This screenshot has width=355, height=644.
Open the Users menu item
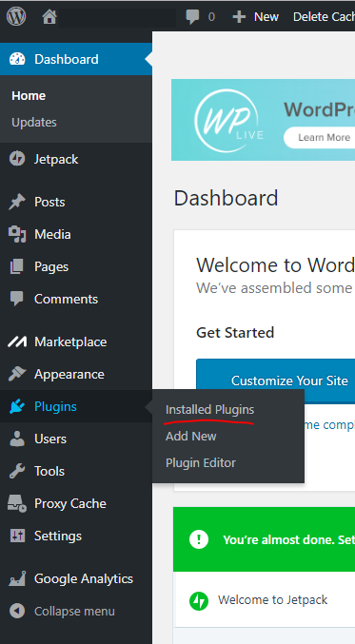click(76, 439)
